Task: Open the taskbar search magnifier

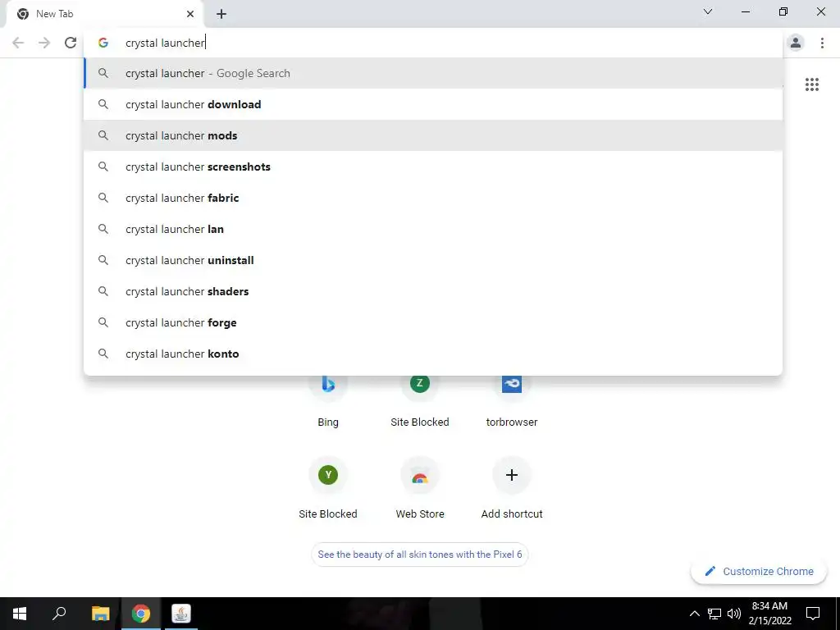Action: (59, 614)
